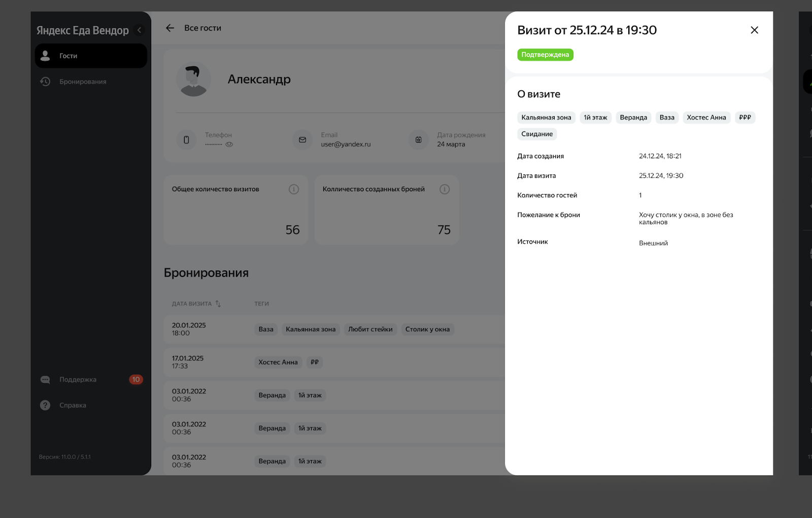Open the 20.01.2025 18:00 booking row
Screen dimensions: 812x518
tap(189, 329)
